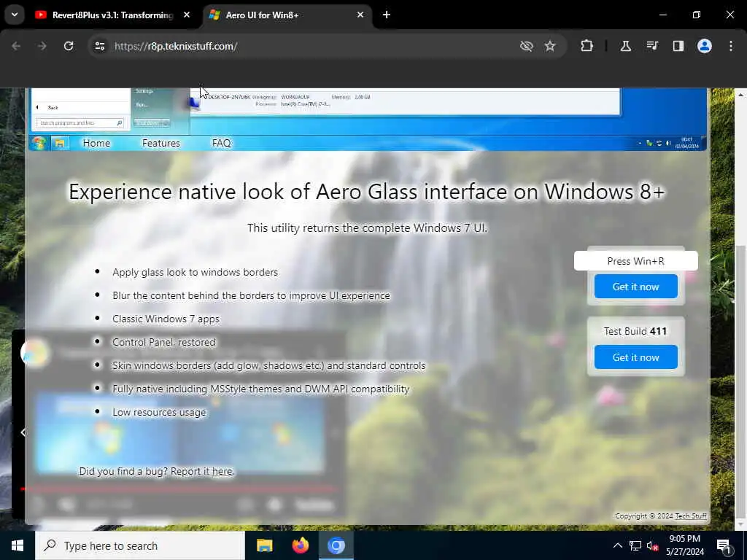Launch Firefox from taskbar
Screen dimensions: 747x560
coord(300,545)
